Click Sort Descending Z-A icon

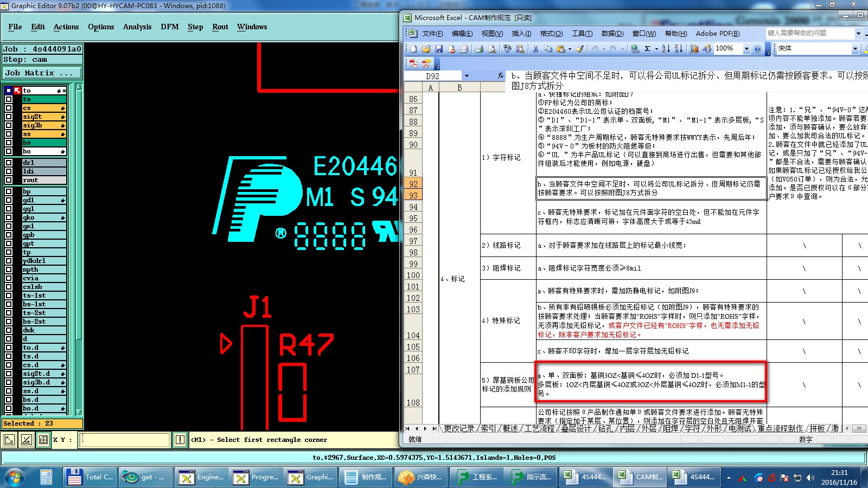coord(679,49)
